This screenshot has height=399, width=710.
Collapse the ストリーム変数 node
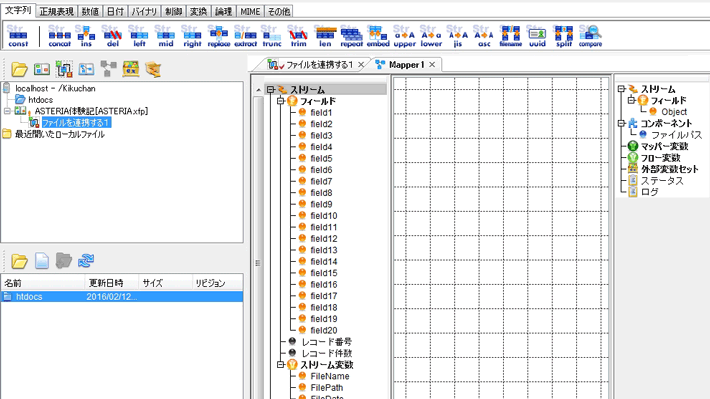click(281, 364)
